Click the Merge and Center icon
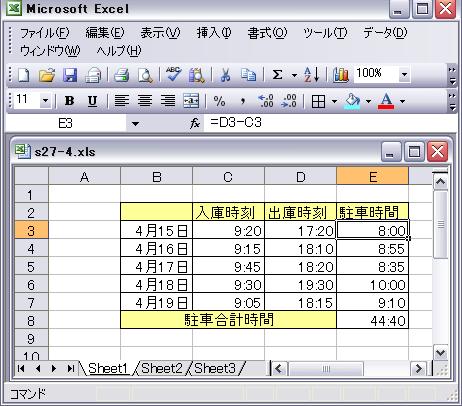The width and height of the screenshot is (462, 406). pyautogui.click(x=191, y=101)
